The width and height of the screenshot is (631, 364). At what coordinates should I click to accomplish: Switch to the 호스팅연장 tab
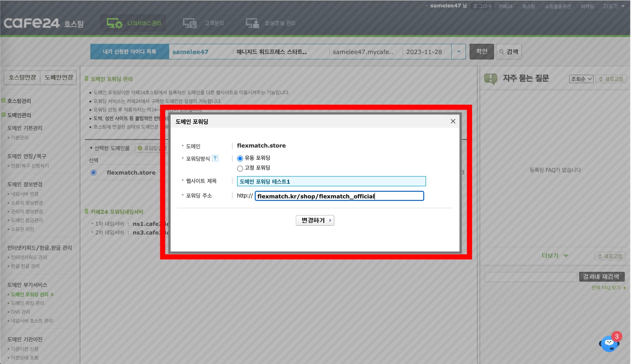tap(22, 77)
